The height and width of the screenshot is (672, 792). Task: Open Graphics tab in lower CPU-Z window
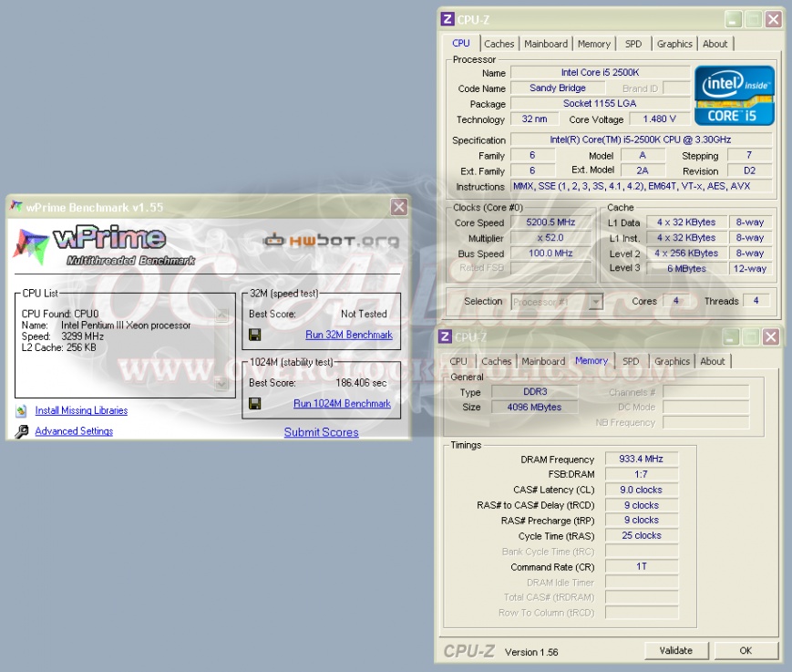click(672, 361)
